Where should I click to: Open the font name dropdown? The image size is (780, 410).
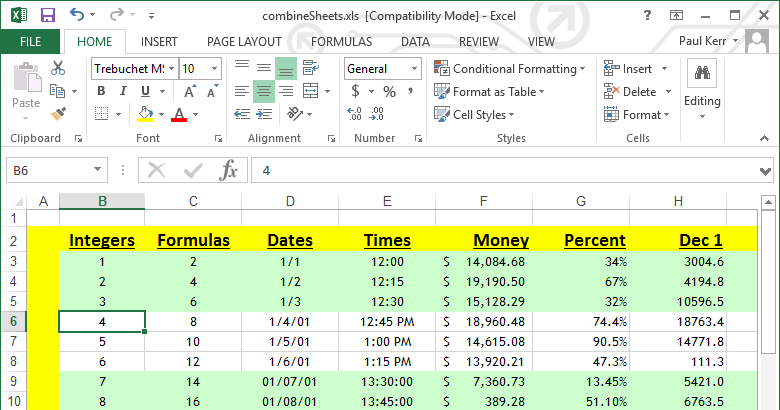coord(171,69)
